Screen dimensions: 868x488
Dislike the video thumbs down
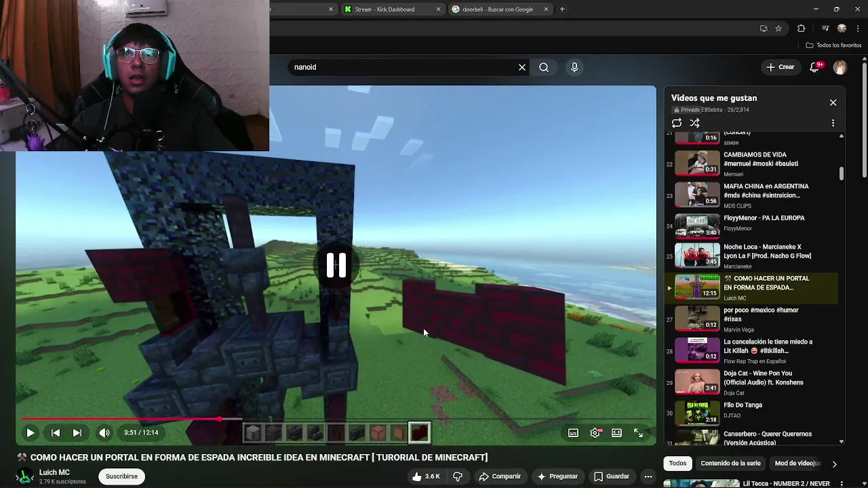click(458, 476)
